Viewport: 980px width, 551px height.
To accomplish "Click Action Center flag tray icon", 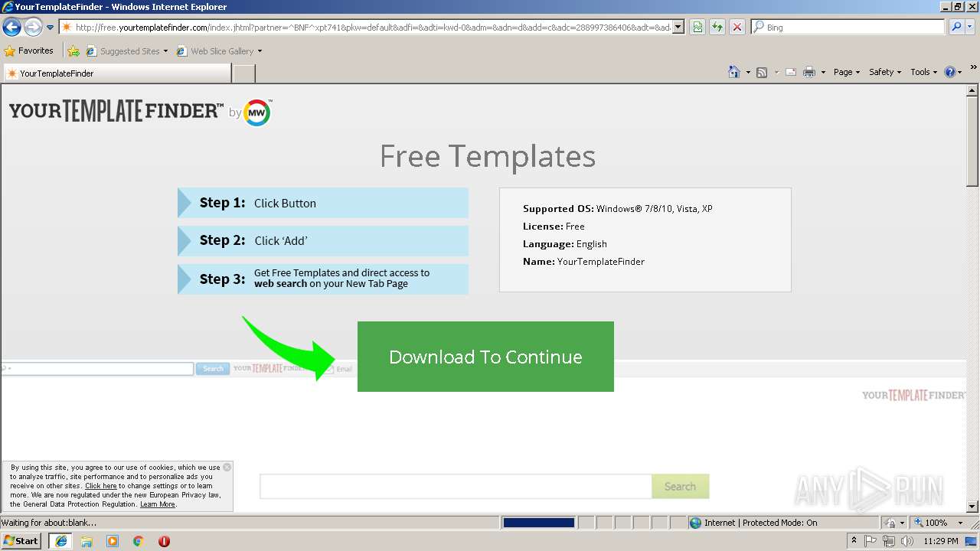I will (871, 541).
